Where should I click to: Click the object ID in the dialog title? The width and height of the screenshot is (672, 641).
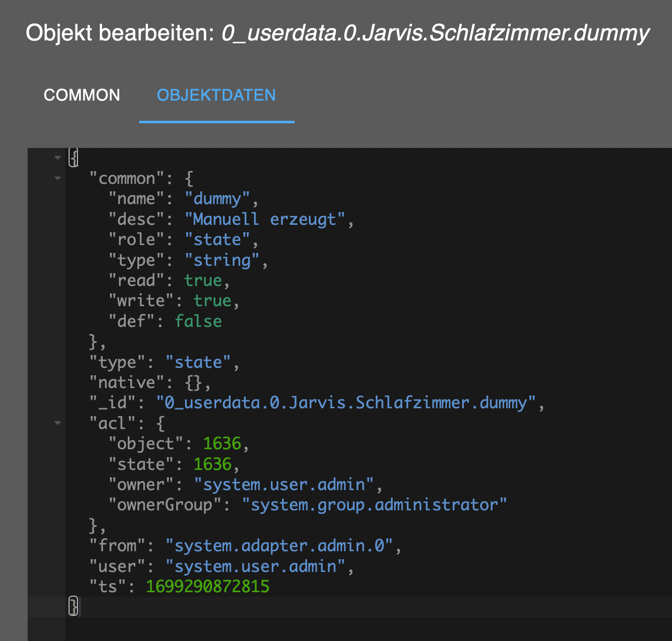pyautogui.click(x=435, y=33)
